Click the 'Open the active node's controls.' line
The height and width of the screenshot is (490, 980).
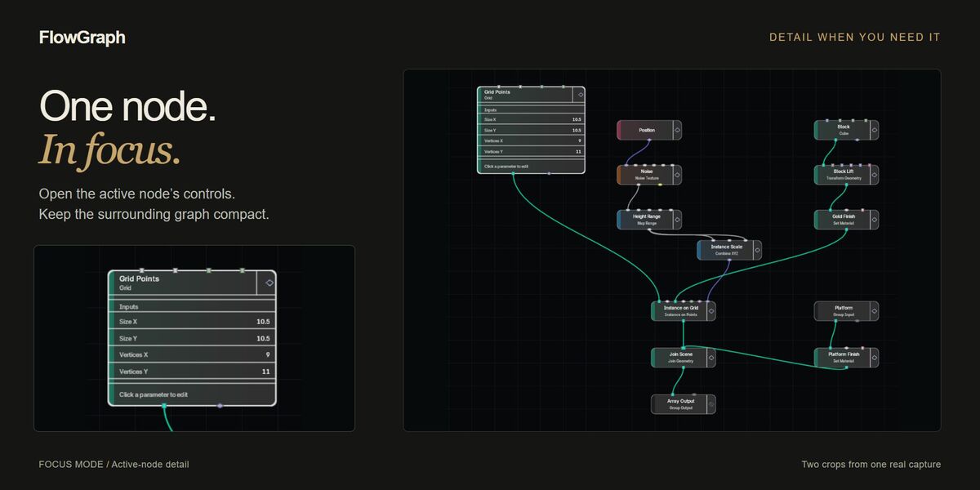(x=137, y=195)
